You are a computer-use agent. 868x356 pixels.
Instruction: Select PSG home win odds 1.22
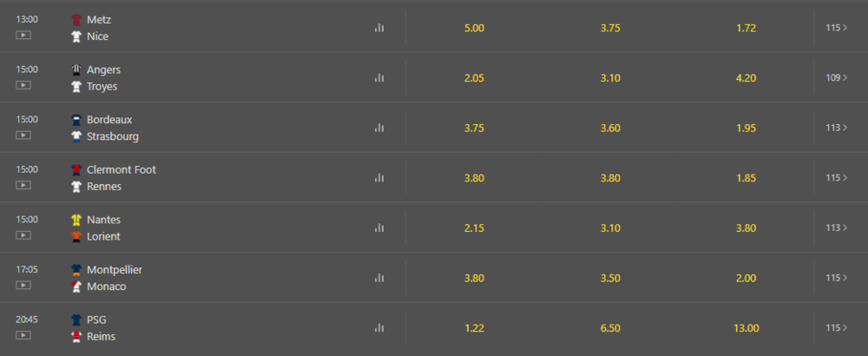point(475,328)
